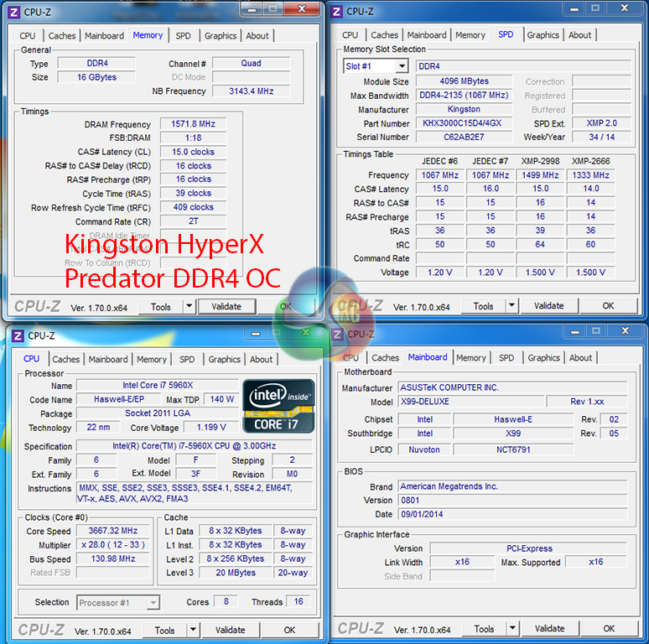This screenshot has width=649, height=644.
Task: Close the SPD CPU-Z window
Action: pos(625,8)
